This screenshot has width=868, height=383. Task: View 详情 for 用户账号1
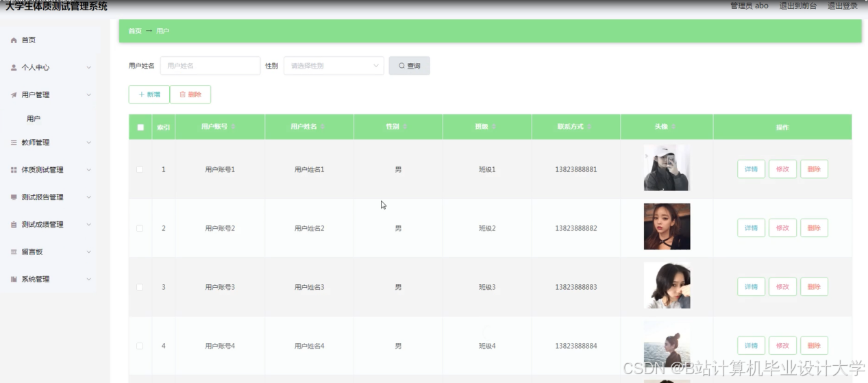pos(751,169)
